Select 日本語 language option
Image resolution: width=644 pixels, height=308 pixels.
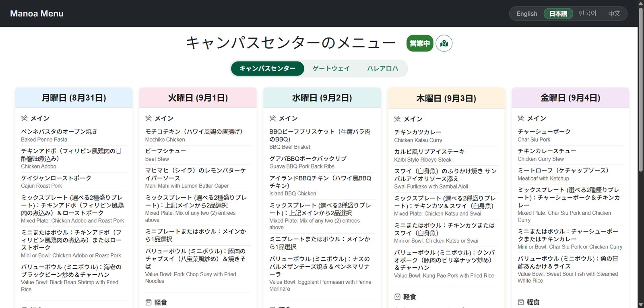(558, 14)
